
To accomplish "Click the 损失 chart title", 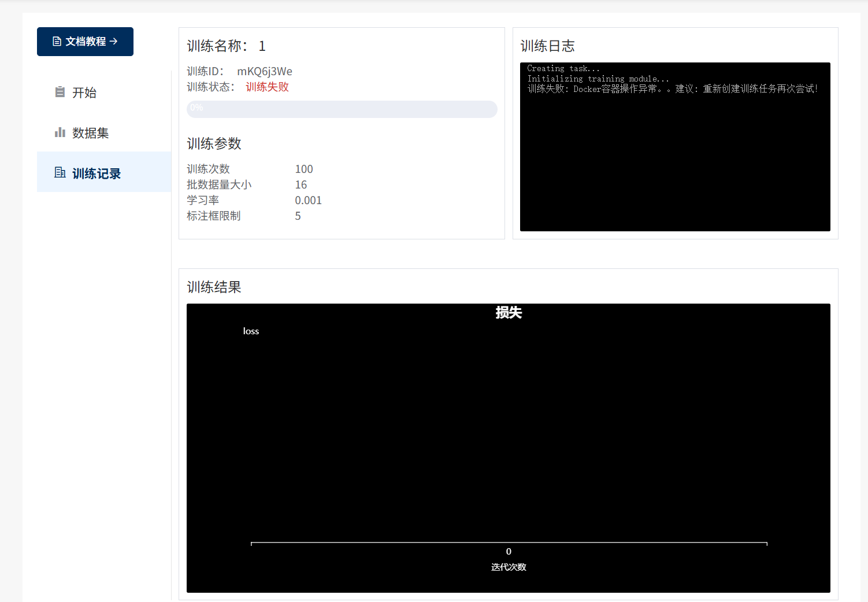I will pos(509,313).
